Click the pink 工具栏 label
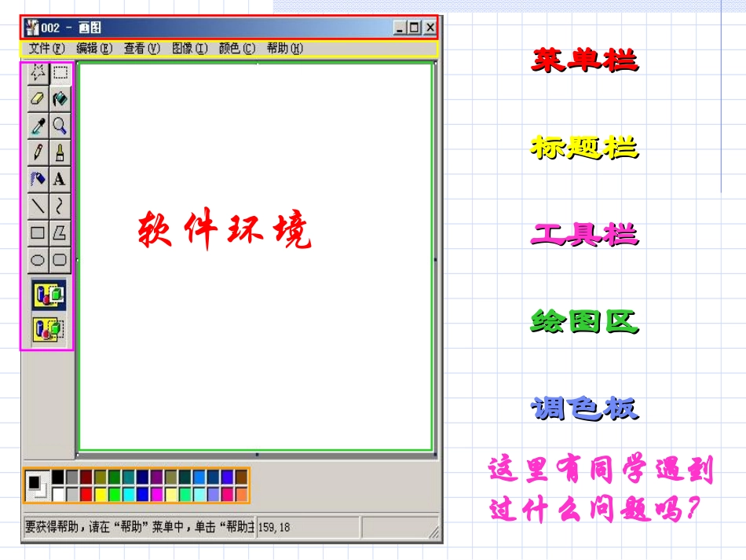Image resolution: width=746 pixels, height=560 pixels. (x=585, y=235)
